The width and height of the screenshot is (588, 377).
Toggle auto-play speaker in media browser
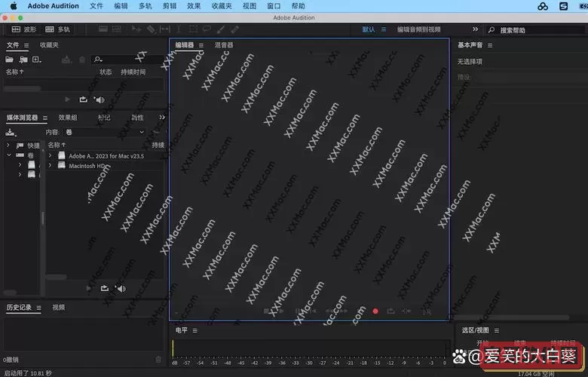pos(121,289)
